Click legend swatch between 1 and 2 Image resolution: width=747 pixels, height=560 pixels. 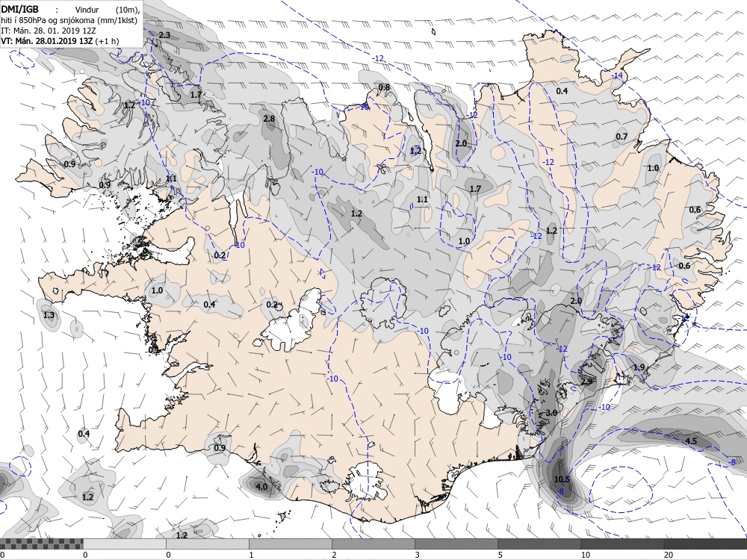(x=290, y=544)
